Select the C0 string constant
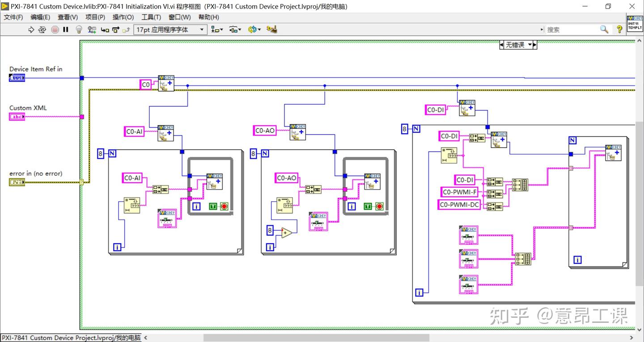The width and height of the screenshot is (644, 342). [146, 84]
